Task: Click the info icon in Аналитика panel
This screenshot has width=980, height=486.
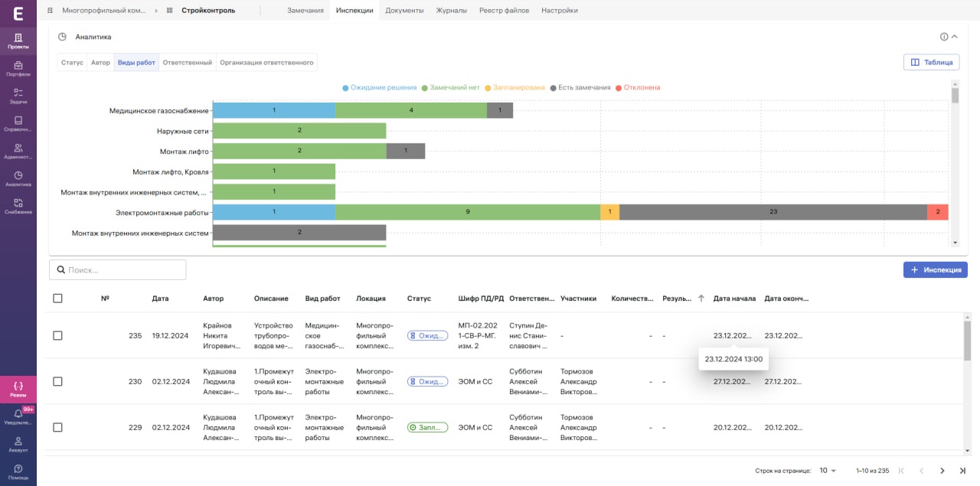Action: tap(944, 37)
